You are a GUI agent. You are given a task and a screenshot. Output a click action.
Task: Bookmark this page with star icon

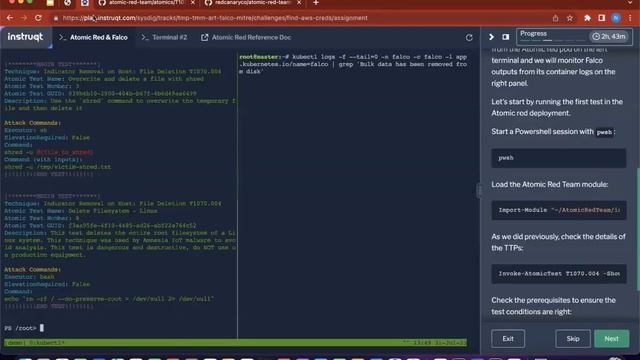coord(570,18)
